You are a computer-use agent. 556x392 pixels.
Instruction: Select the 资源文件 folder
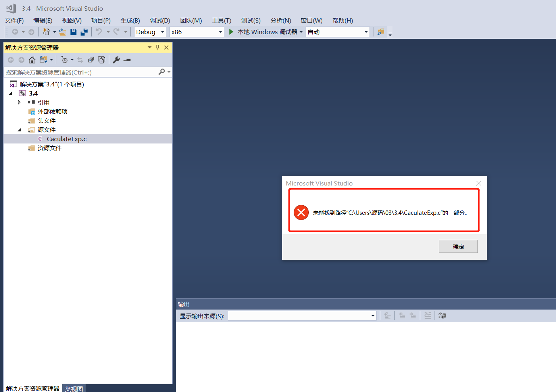pos(50,148)
